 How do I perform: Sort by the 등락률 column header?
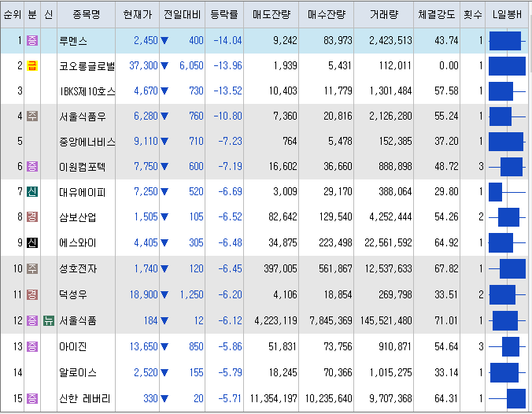pos(224,15)
